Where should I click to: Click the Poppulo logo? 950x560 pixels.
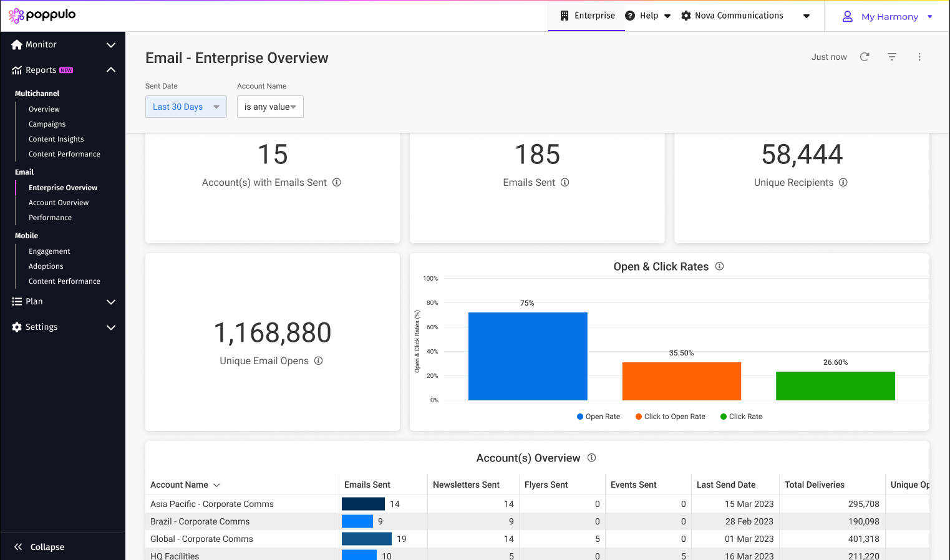click(42, 15)
